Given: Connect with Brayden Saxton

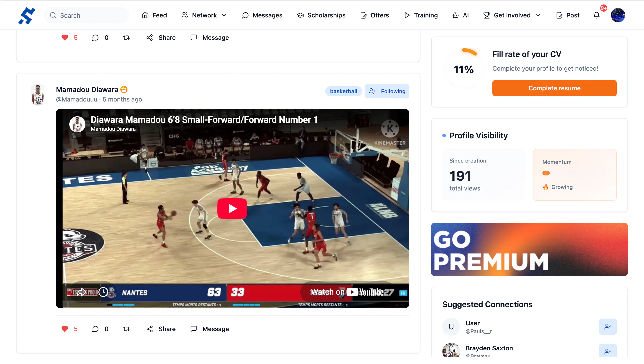Looking at the screenshot, I should point(608,351).
